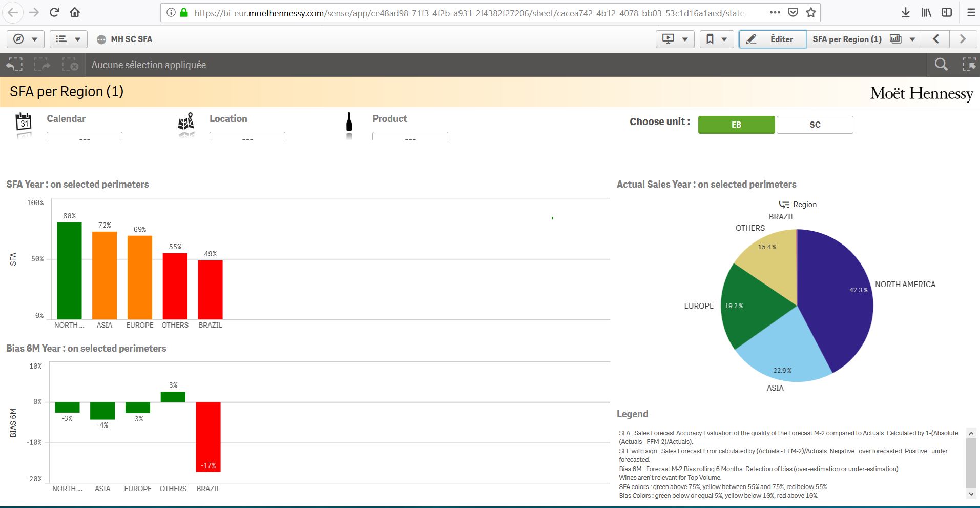Go back to the previous browser page
The image size is (980, 508).
click(x=13, y=12)
